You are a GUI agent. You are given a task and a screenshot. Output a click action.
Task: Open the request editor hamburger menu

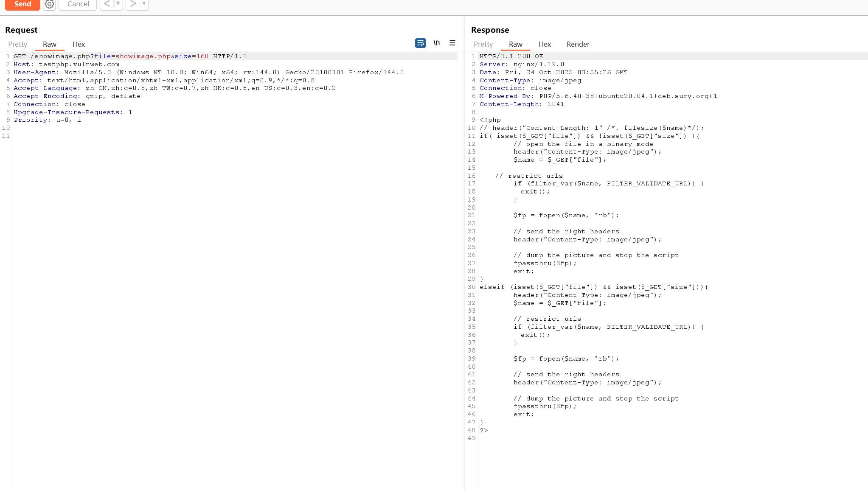click(452, 43)
